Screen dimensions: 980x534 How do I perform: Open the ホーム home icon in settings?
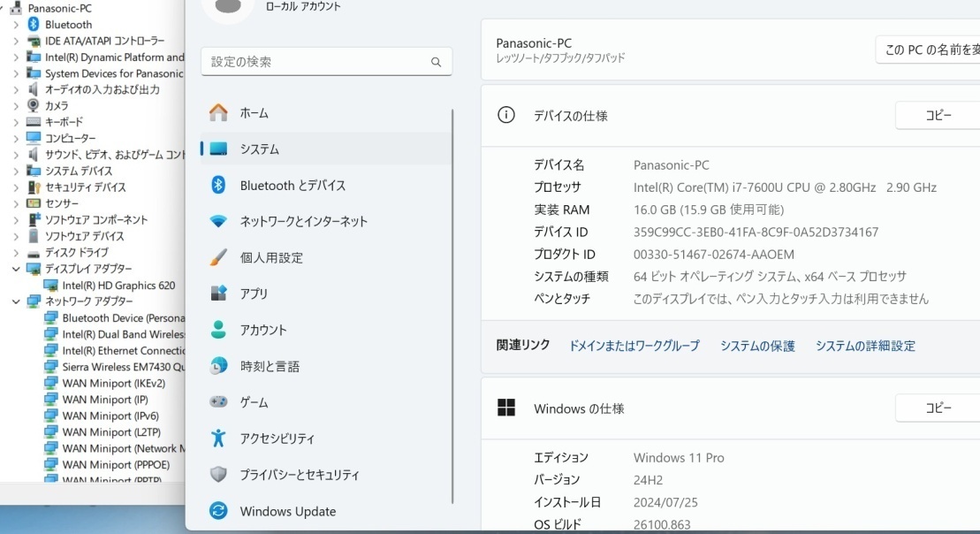pos(218,112)
